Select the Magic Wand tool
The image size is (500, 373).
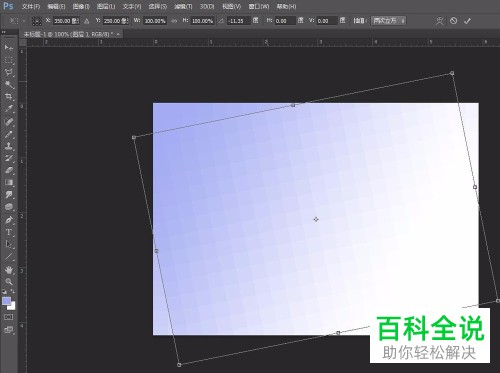click(x=9, y=85)
